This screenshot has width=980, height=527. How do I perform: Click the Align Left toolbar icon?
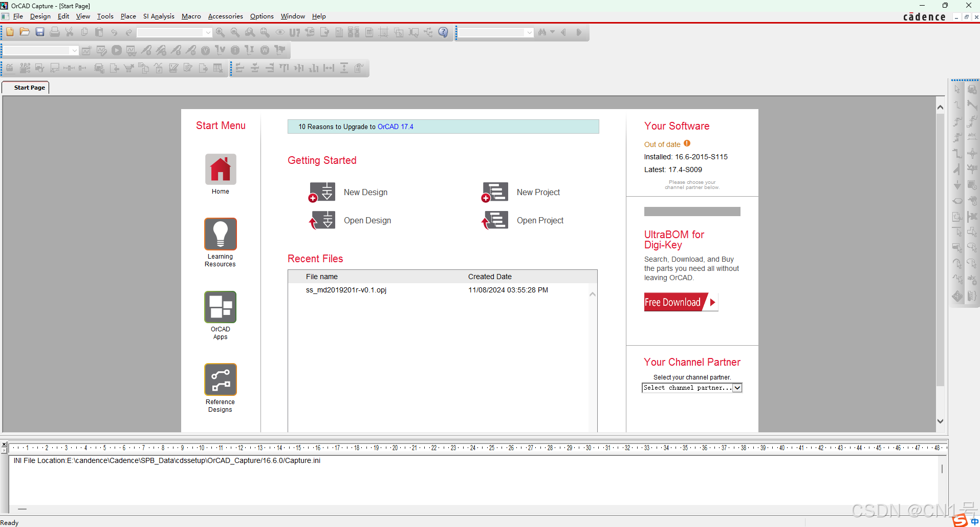pyautogui.click(x=240, y=68)
